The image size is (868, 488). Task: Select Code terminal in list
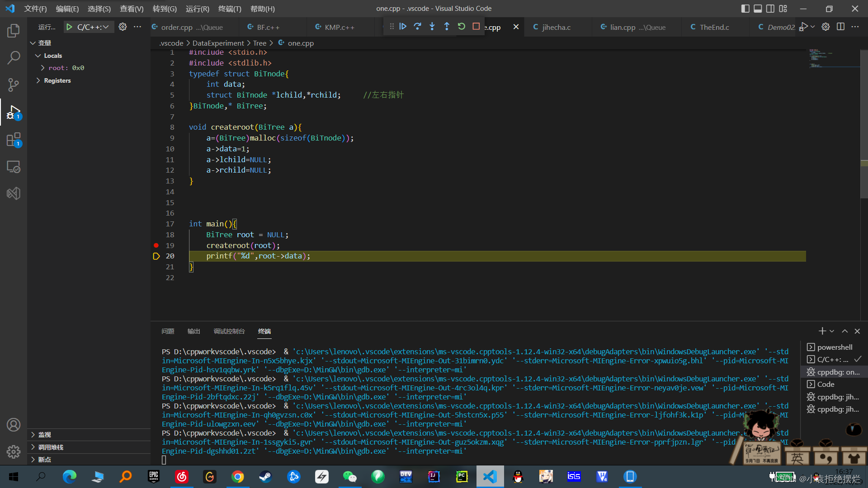(834, 384)
